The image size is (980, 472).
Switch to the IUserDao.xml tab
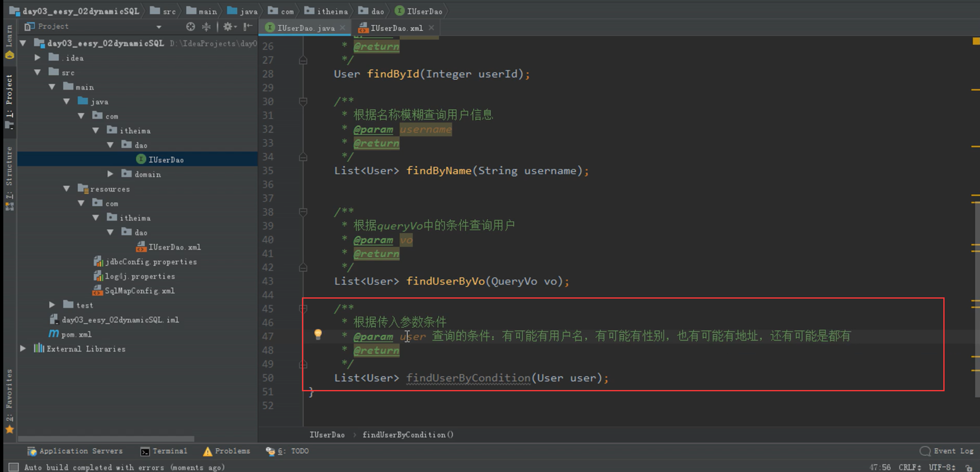[x=396, y=28]
